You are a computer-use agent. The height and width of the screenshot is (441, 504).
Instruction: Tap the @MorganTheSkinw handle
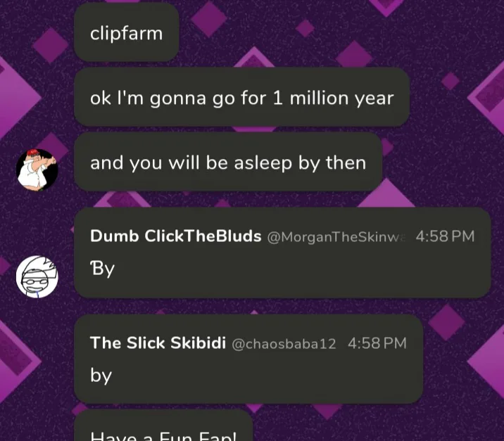(337, 237)
